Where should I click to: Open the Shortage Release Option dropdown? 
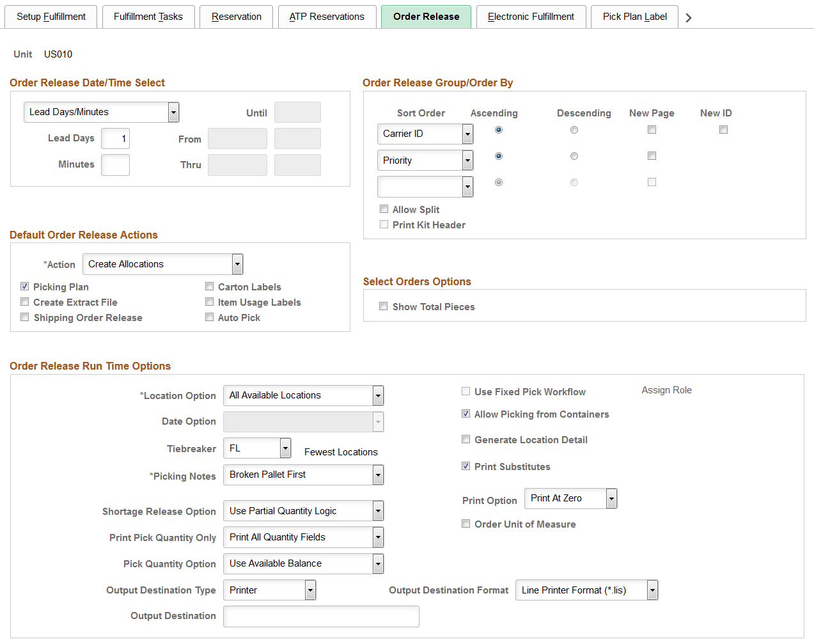coord(377,510)
